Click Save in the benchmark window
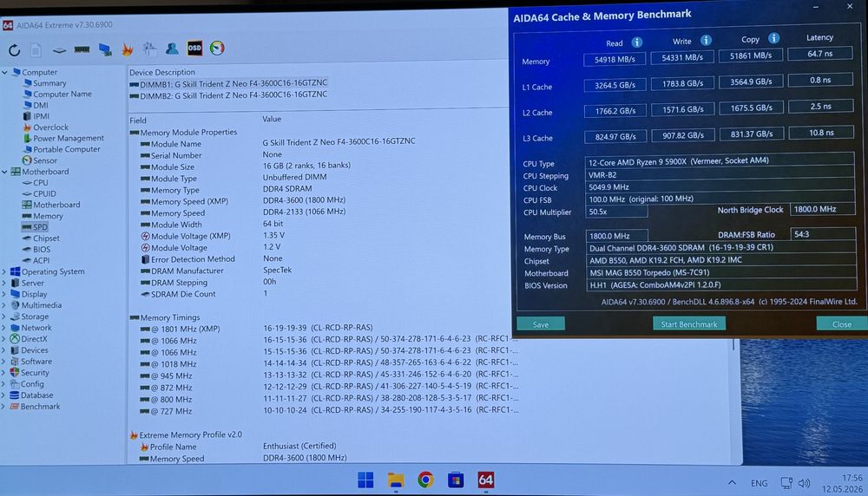Viewport: 868px width, 496px height. click(x=540, y=324)
